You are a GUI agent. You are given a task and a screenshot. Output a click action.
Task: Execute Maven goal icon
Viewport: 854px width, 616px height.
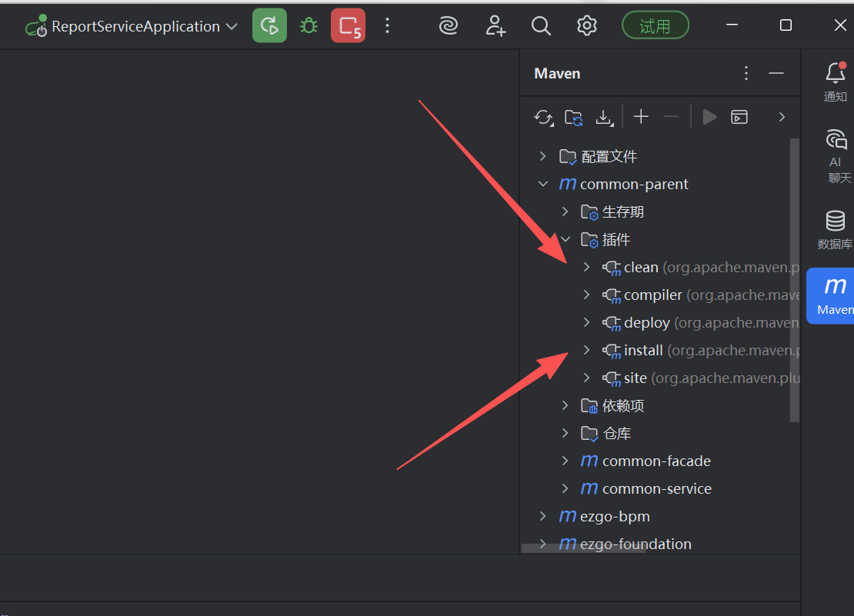coord(739,117)
